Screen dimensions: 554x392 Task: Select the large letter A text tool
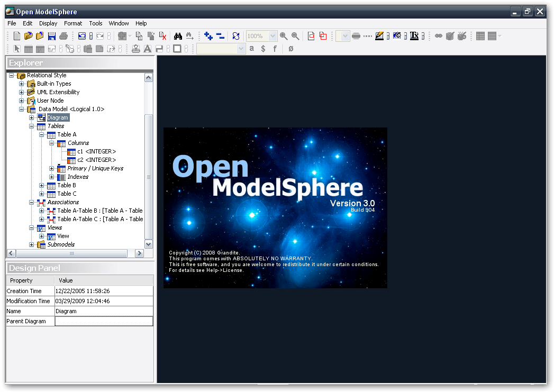[x=147, y=49]
